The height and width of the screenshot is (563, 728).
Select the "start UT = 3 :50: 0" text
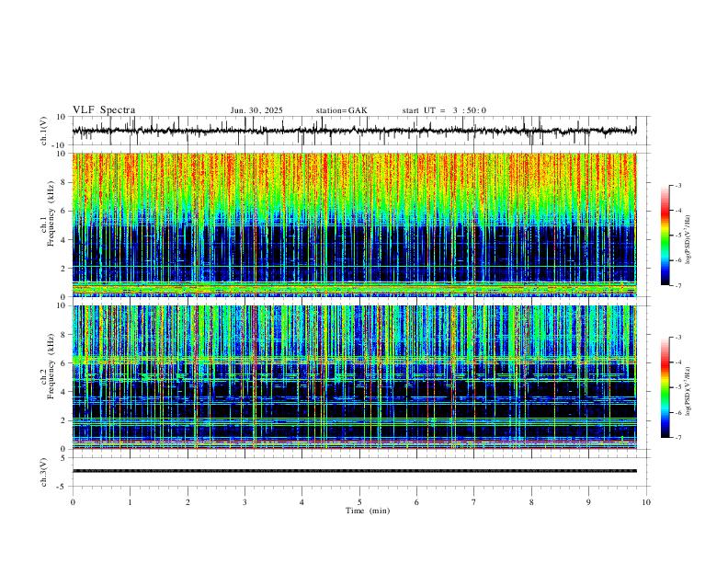click(444, 110)
